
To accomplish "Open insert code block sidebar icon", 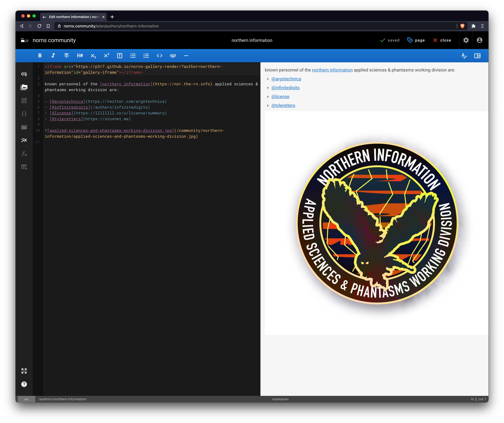I will [24, 114].
